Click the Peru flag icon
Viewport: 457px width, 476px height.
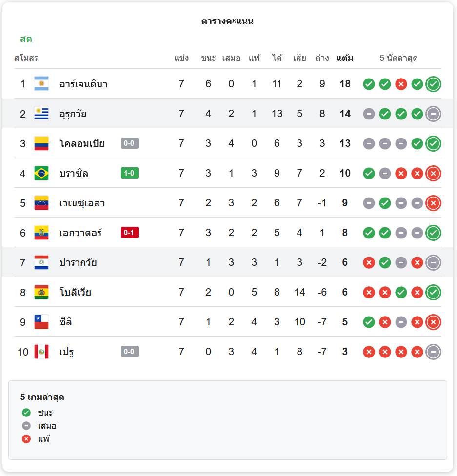(x=41, y=352)
